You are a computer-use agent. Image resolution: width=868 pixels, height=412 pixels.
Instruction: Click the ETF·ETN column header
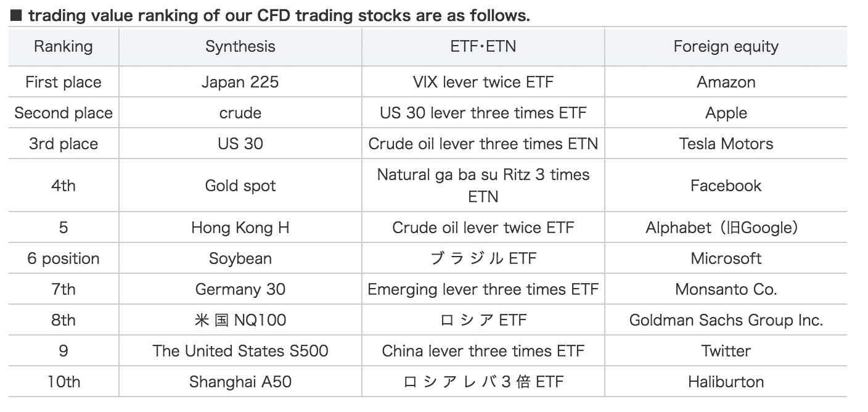pyautogui.click(x=483, y=46)
